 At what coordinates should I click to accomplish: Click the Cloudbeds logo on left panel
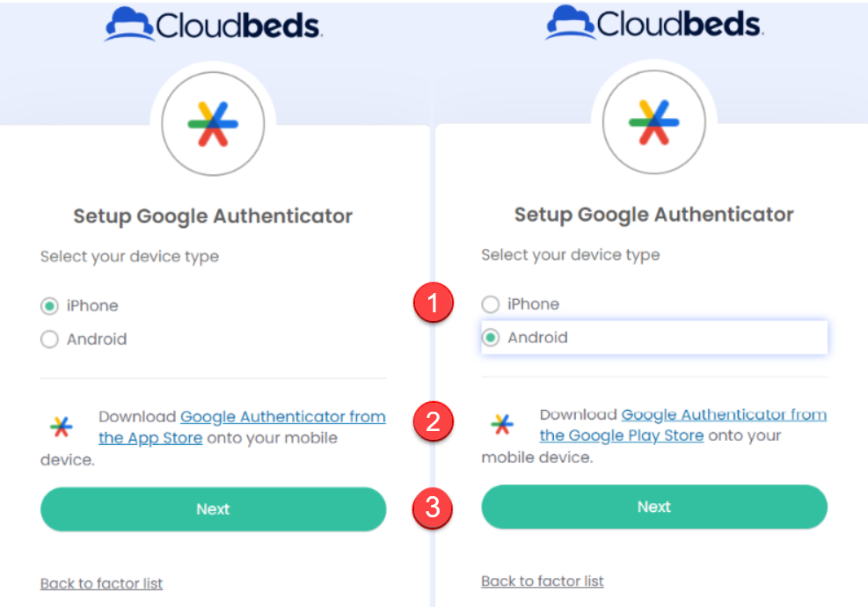(213, 25)
